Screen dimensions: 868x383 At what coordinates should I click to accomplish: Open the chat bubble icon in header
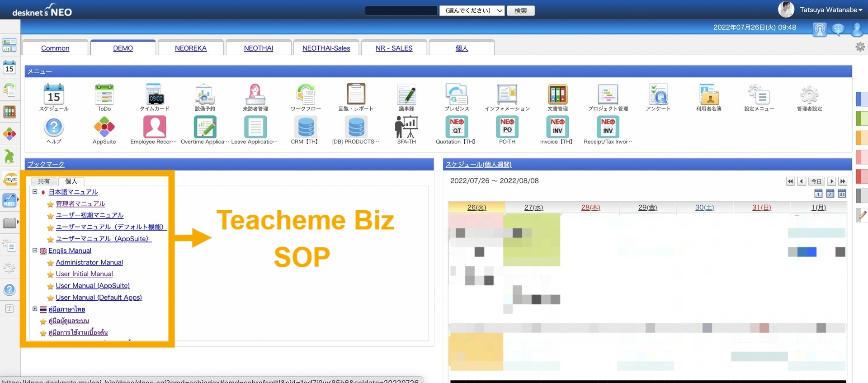click(x=838, y=29)
